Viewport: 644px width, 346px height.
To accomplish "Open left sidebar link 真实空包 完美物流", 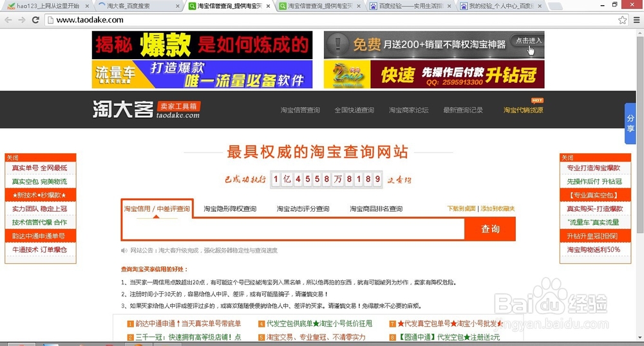I will [x=40, y=181].
